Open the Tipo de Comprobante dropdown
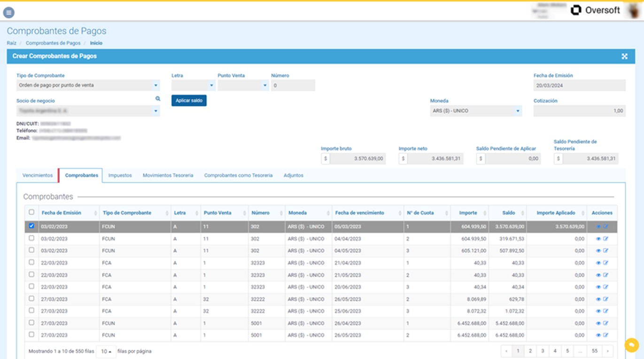The image size is (644, 359). pos(88,86)
